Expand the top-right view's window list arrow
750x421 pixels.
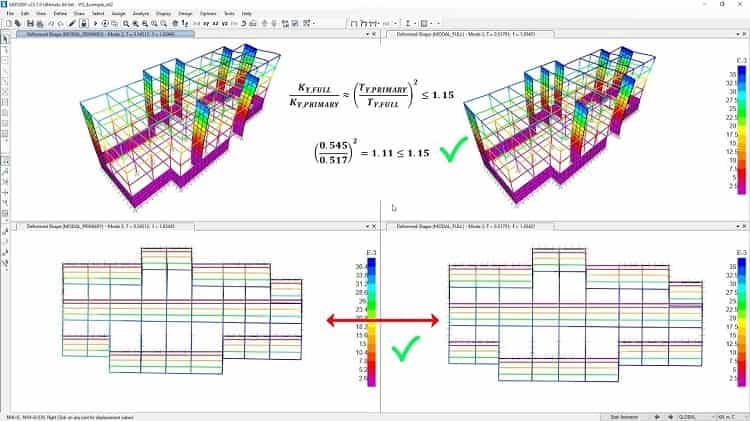[735, 34]
